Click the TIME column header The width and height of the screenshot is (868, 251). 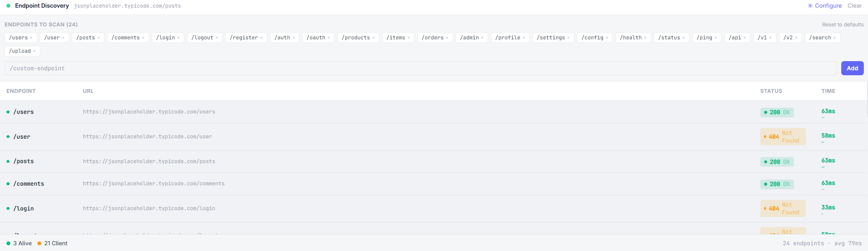click(x=828, y=91)
